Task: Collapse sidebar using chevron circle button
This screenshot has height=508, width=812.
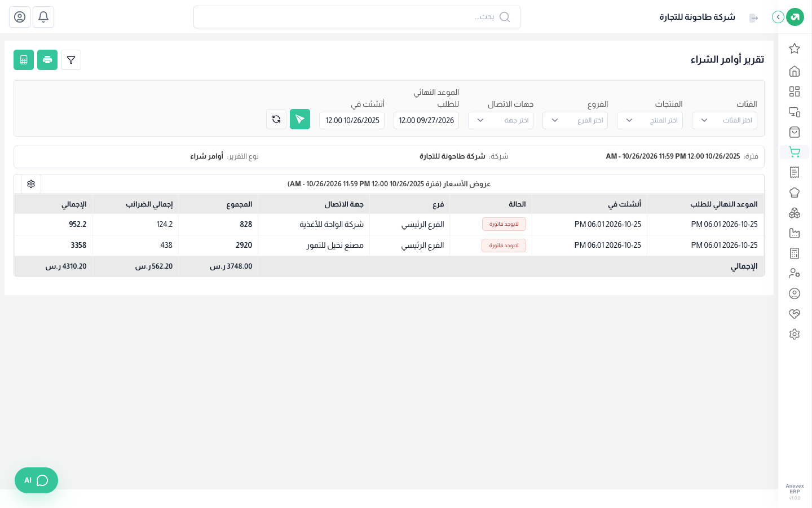Action: point(778,17)
